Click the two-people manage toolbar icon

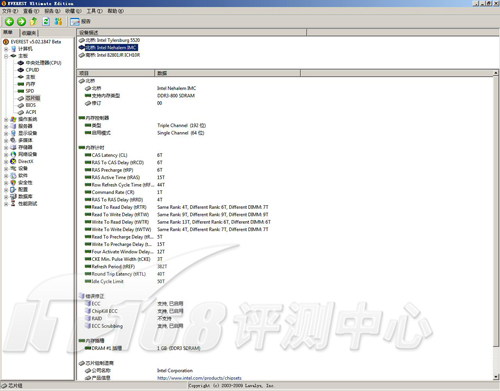(58, 22)
